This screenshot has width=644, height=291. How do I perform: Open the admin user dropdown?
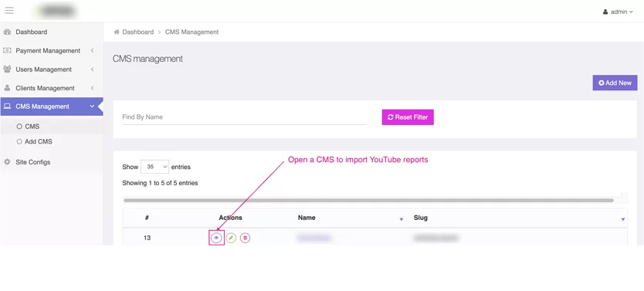coord(618,12)
